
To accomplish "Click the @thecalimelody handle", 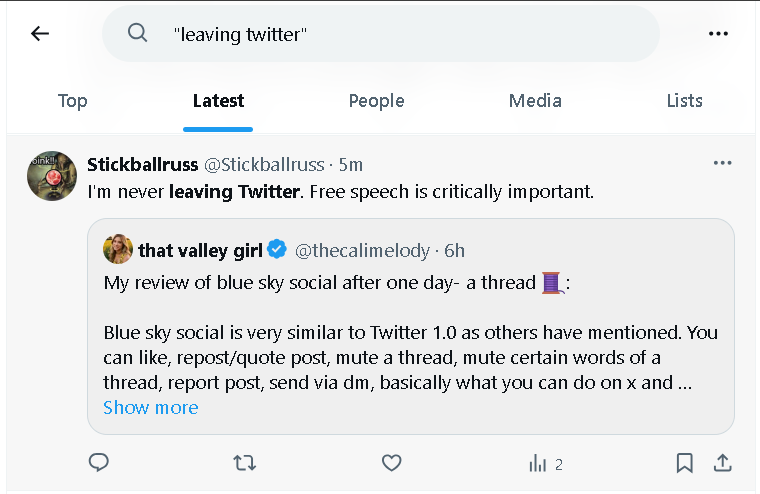I will click(362, 250).
